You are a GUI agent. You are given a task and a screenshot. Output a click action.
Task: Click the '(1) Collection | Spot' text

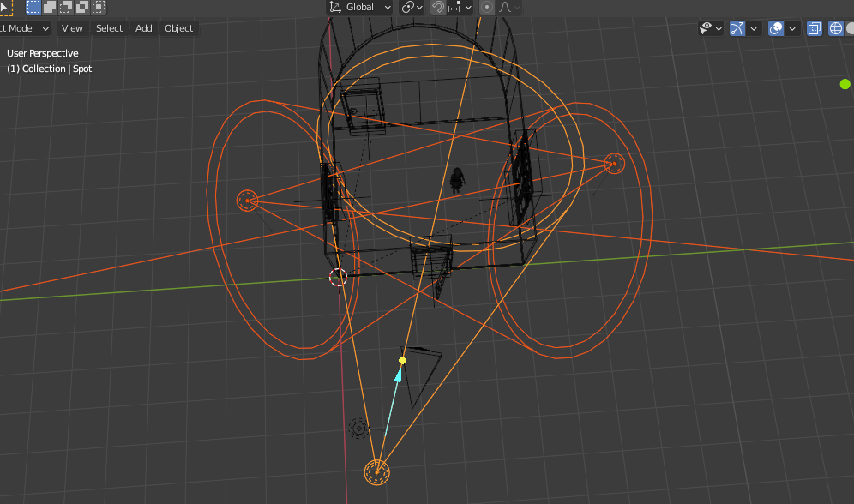(x=50, y=69)
